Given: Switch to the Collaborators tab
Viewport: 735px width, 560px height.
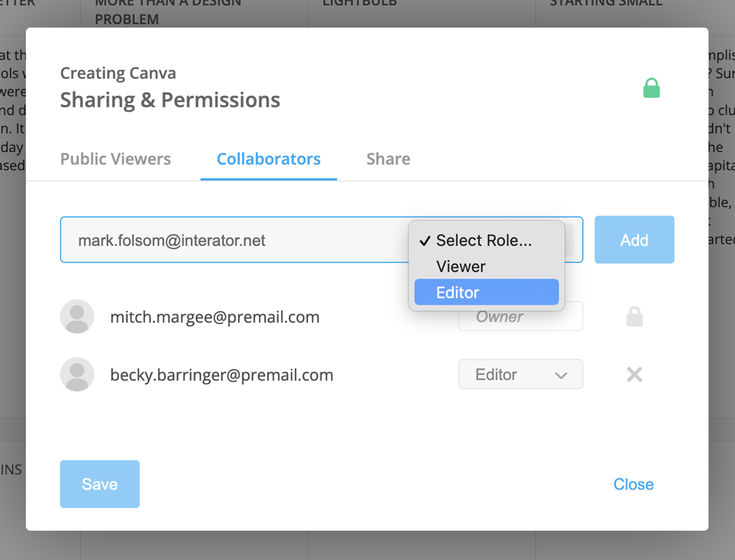Looking at the screenshot, I should pos(268,159).
